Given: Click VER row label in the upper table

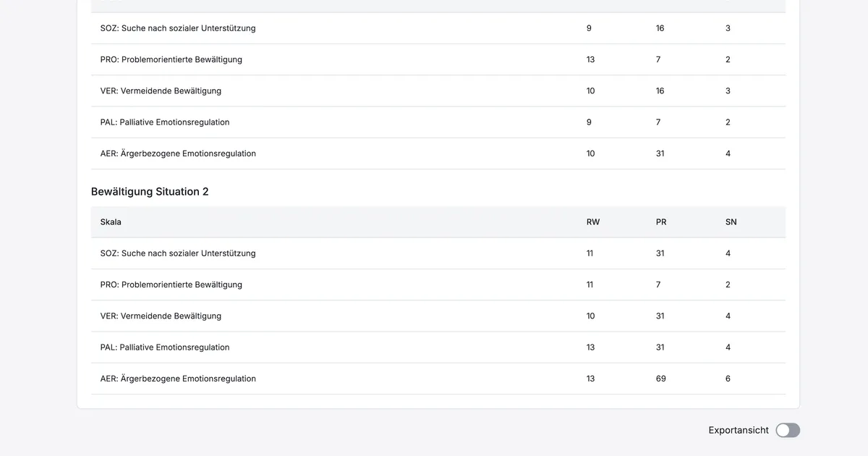Looking at the screenshot, I should (x=161, y=91).
